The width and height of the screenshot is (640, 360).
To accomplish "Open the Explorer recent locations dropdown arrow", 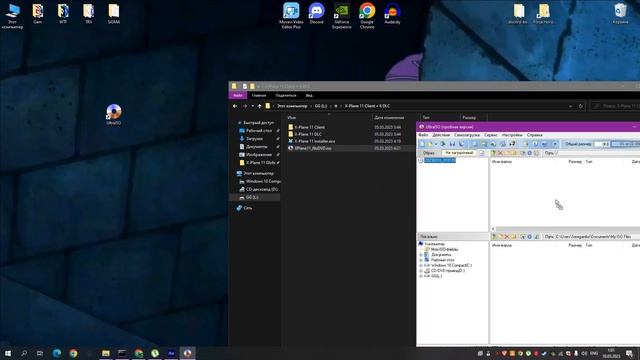I will pos(253,106).
